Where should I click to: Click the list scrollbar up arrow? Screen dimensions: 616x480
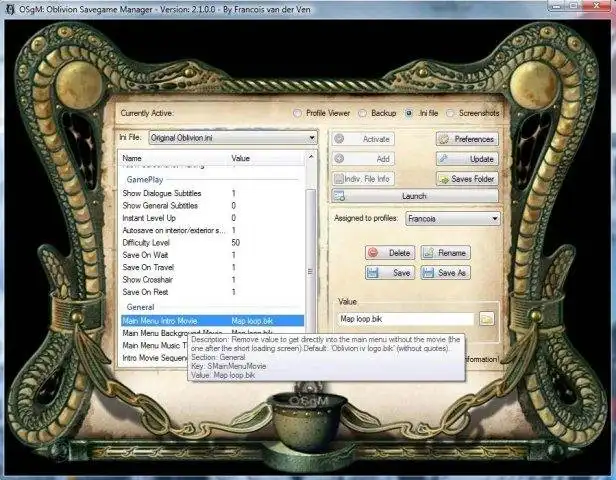click(311, 157)
